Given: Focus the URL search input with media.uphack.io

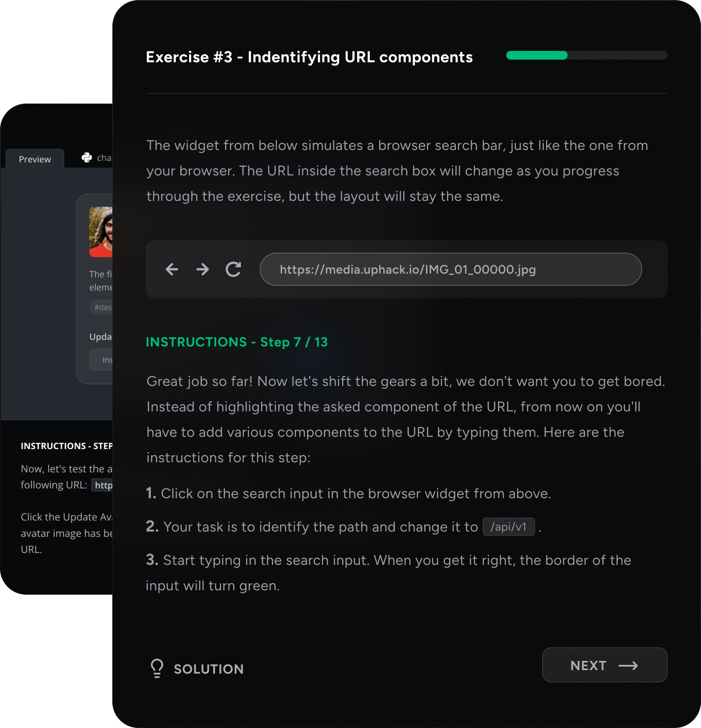Looking at the screenshot, I should (451, 269).
